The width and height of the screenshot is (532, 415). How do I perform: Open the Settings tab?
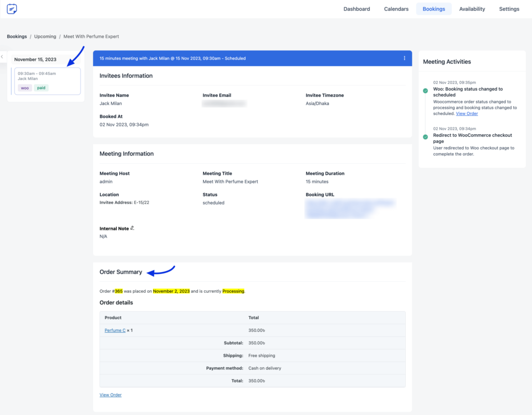tap(509, 9)
